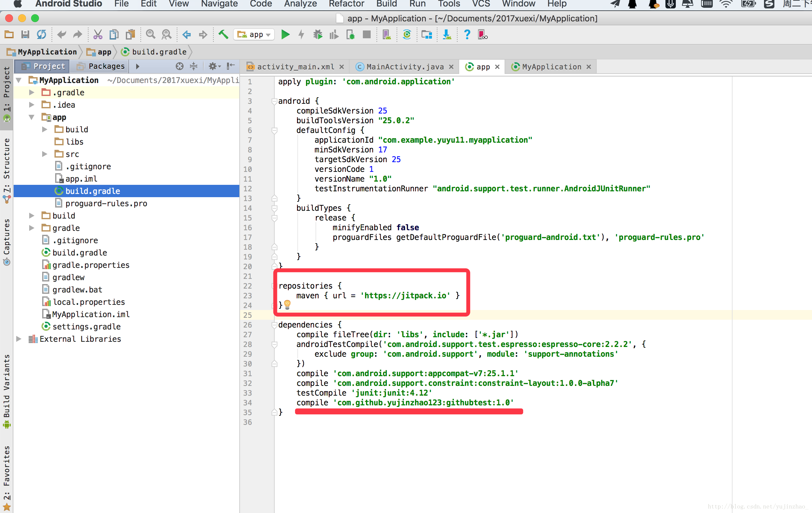Click the Apply Changes lightning icon
Image resolution: width=812 pixels, height=513 pixels.
(302, 34)
